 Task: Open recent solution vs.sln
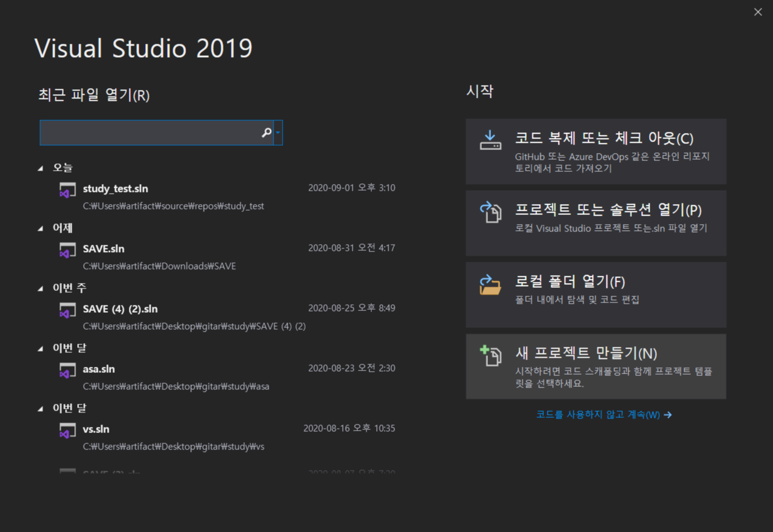pos(96,429)
